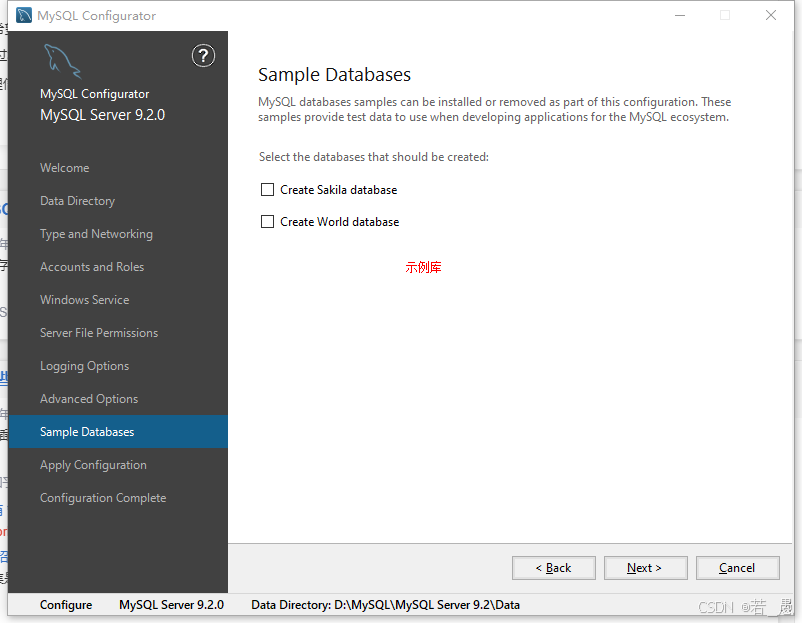Minimize the MySQL Configurator window
The width and height of the screenshot is (802, 623).
[680, 15]
